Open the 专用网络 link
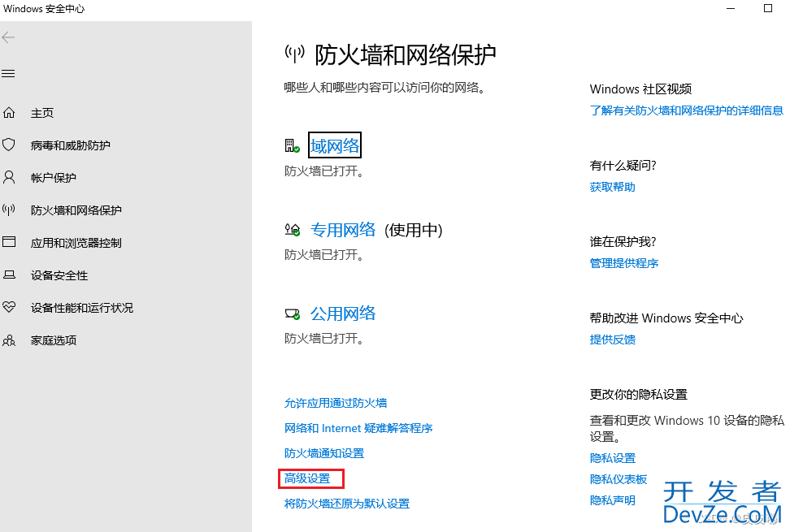The image size is (790, 532). click(343, 230)
